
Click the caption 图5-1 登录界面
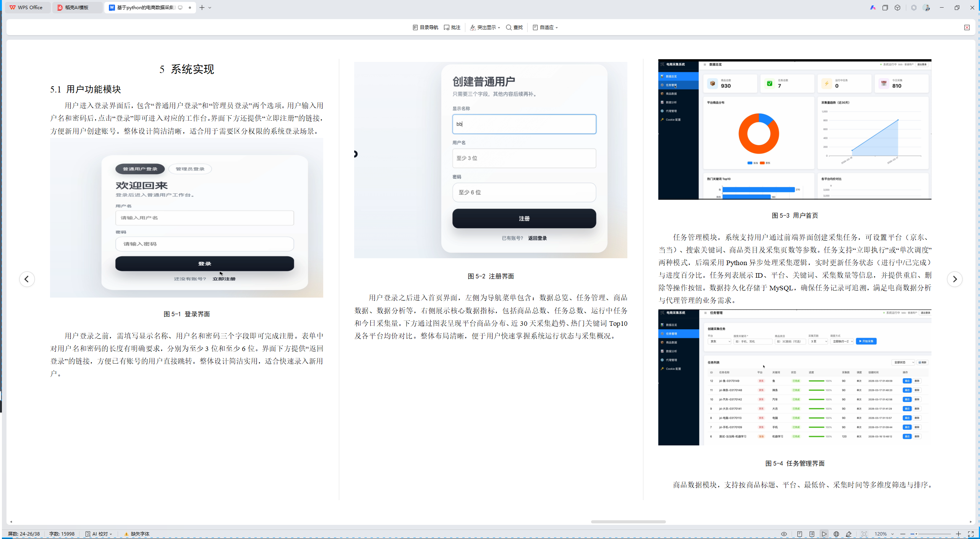186,314
